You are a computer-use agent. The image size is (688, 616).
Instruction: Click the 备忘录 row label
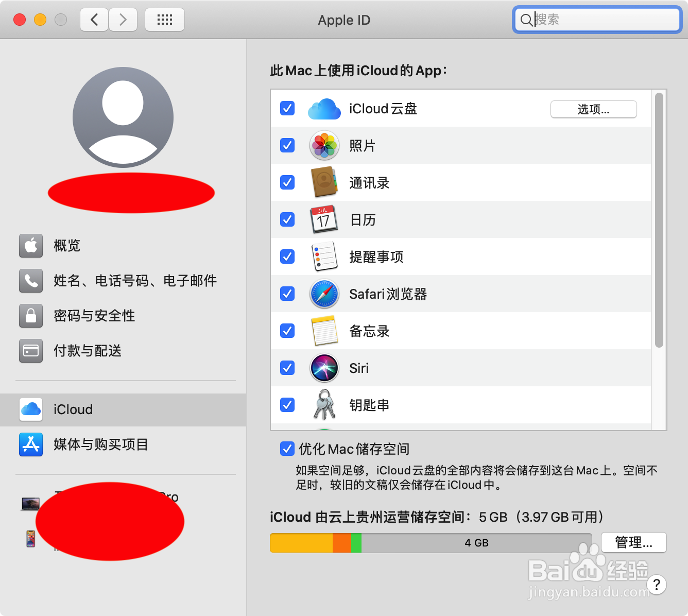[369, 331]
